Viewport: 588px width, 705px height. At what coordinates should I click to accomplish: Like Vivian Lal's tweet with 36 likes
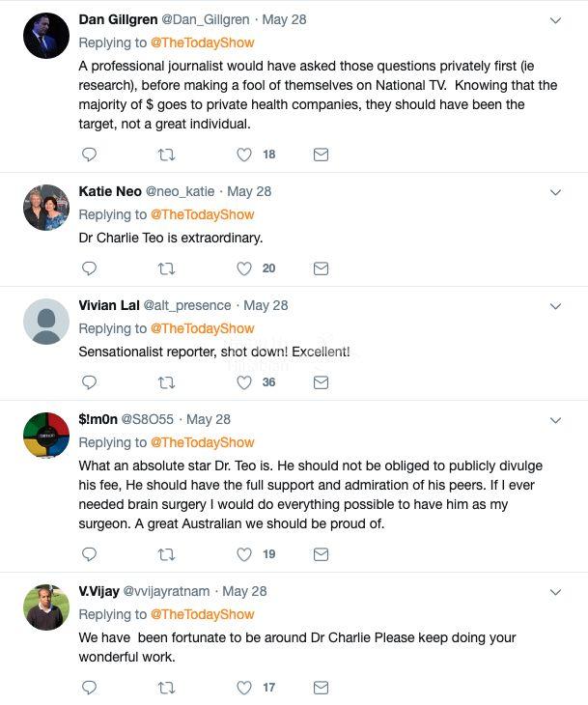click(x=244, y=382)
